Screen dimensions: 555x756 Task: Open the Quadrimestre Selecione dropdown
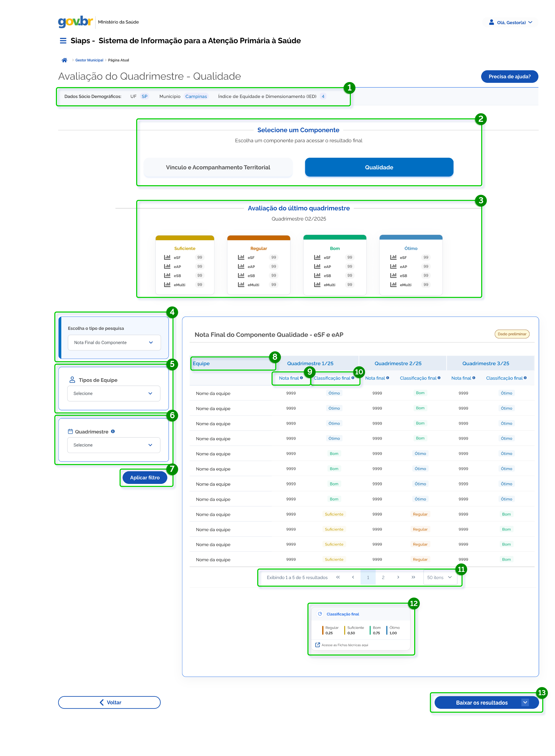[114, 445]
